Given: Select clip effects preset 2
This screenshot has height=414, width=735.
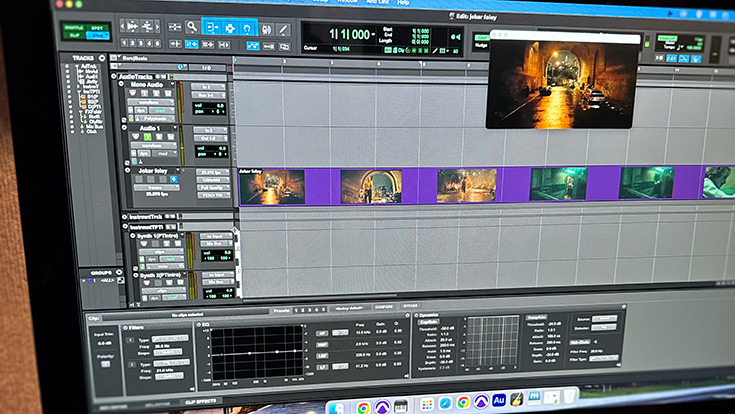Looking at the screenshot, I should (303, 310).
